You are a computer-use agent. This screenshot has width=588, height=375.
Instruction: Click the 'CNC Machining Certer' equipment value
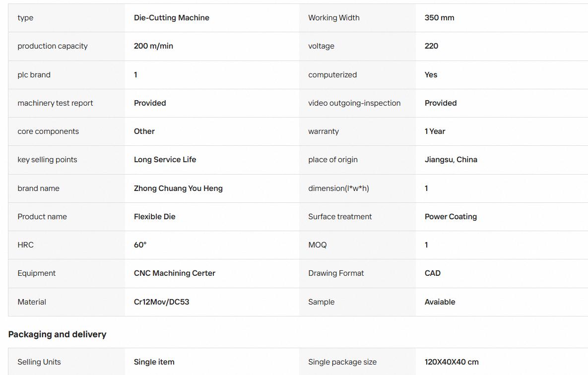point(174,273)
